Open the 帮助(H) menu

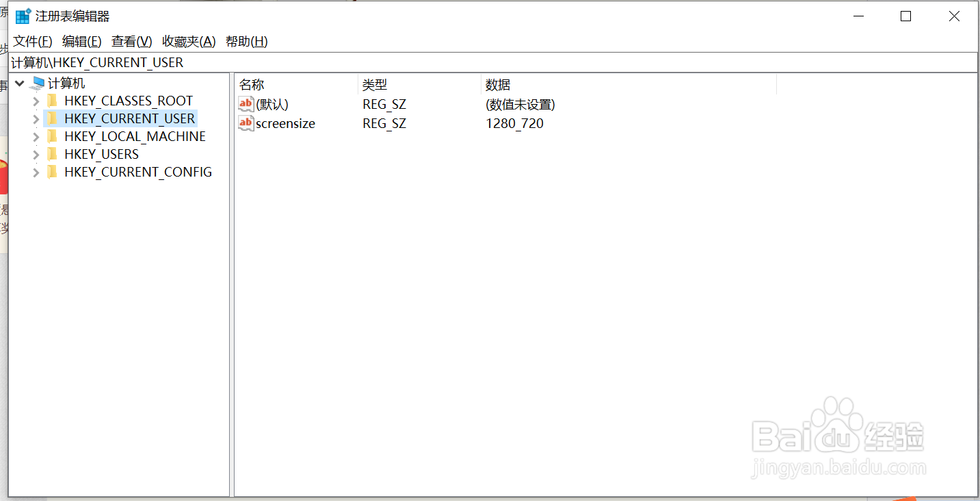tap(247, 42)
